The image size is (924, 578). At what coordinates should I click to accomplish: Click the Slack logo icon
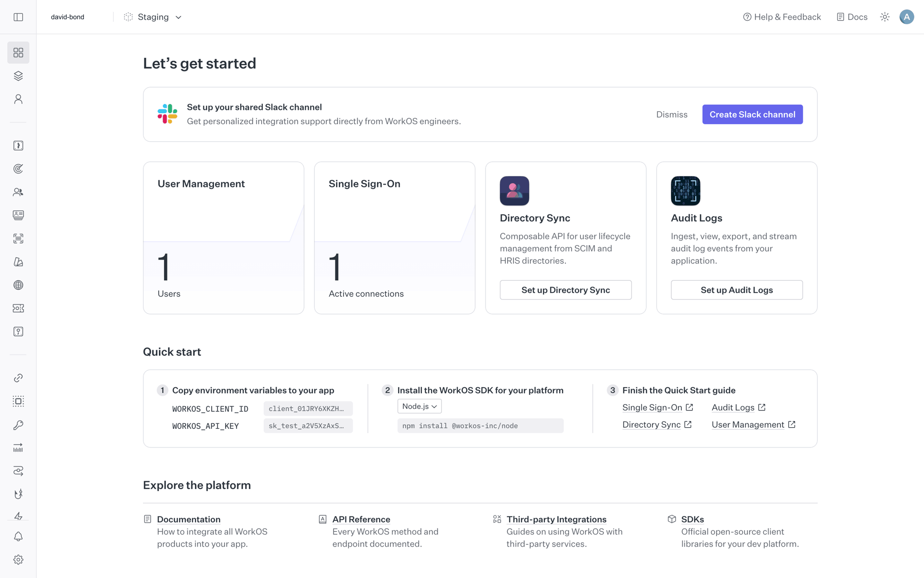pos(167,114)
